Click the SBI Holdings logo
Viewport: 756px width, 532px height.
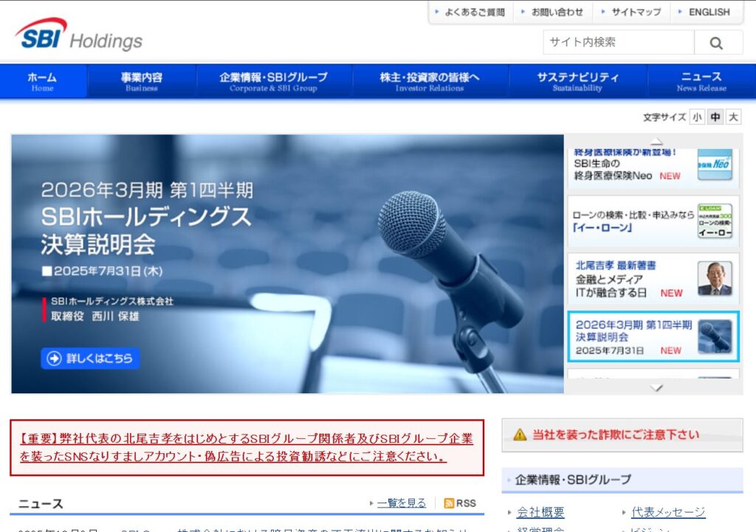point(79,35)
